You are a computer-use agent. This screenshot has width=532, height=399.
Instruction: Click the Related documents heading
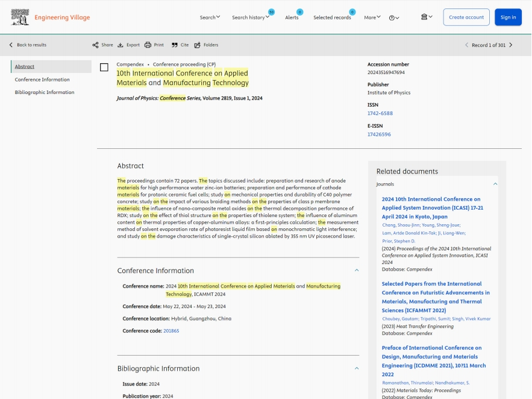pyautogui.click(x=407, y=171)
